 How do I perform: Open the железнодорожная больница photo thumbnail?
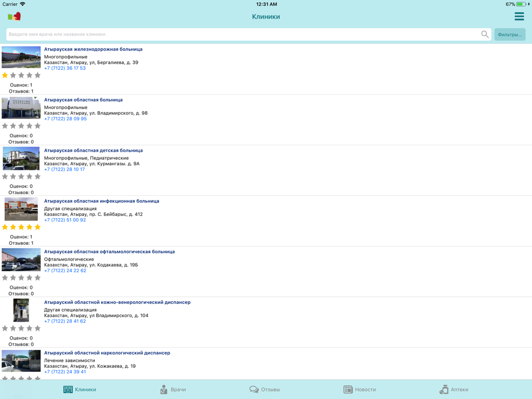(x=21, y=57)
